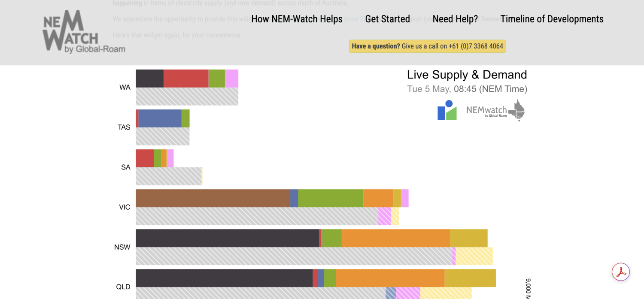Open the How NEM-Watch Helps menu

[x=297, y=19]
